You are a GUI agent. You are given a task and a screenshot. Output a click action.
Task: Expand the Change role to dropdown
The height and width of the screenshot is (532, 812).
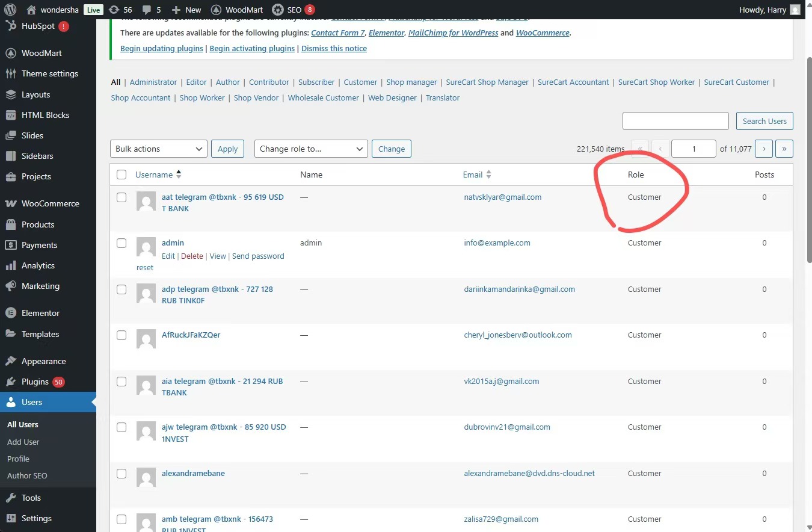310,149
